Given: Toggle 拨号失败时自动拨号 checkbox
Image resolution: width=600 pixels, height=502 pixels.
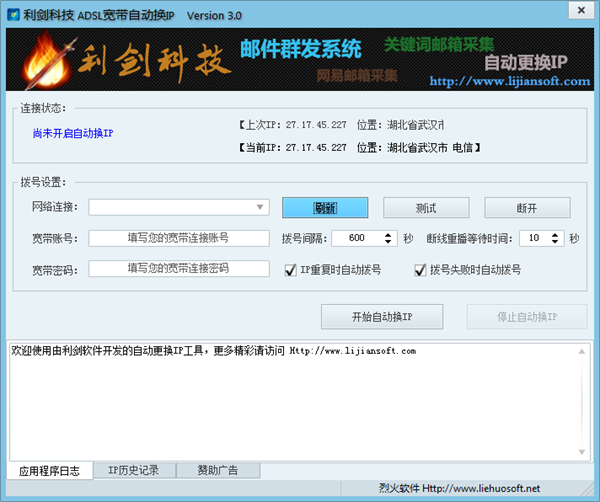Looking at the screenshot, I should (420, 270).
